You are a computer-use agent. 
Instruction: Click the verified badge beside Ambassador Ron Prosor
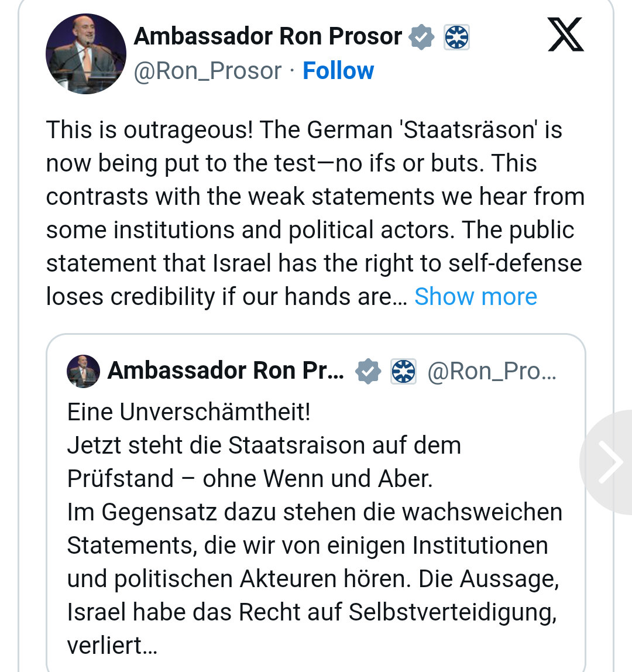coord(421,37)
